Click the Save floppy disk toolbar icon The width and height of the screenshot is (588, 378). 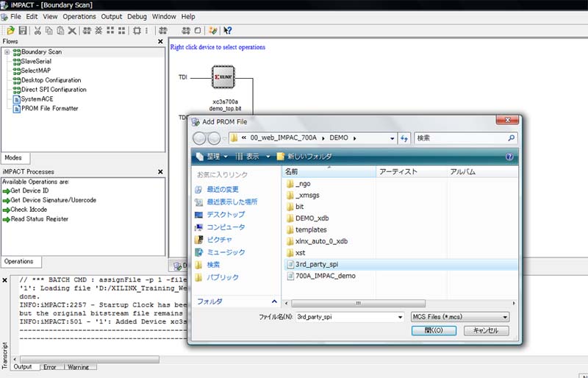point(23,30)
